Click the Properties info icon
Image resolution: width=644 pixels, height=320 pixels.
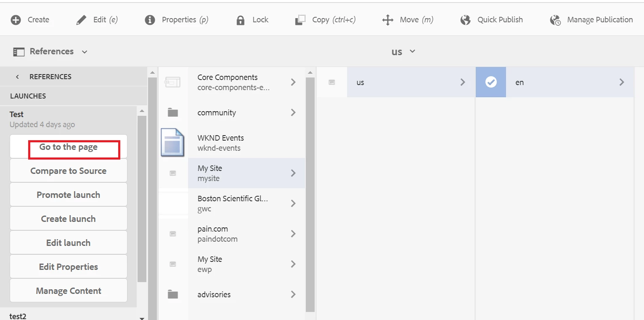pyautogui.click(x=150, y=20)
